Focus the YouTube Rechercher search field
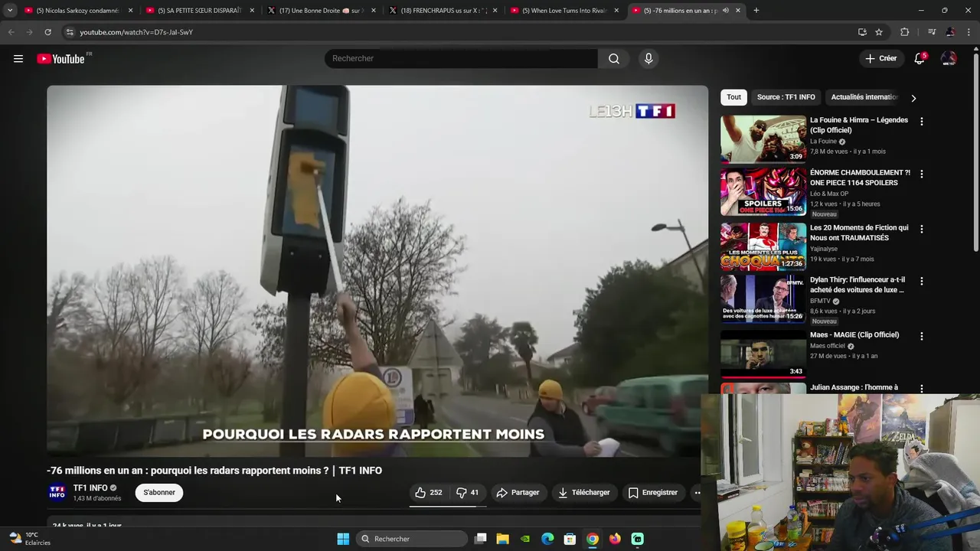The width and height of the screenshot is (980, 551). [461, 59]
